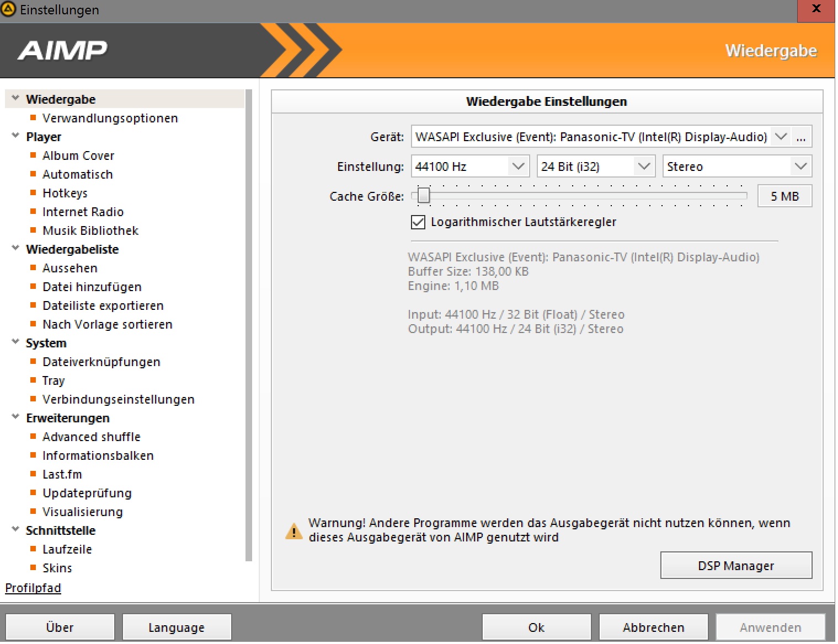
Task: Click the Abbrechen button
Action: coord(654,627)
